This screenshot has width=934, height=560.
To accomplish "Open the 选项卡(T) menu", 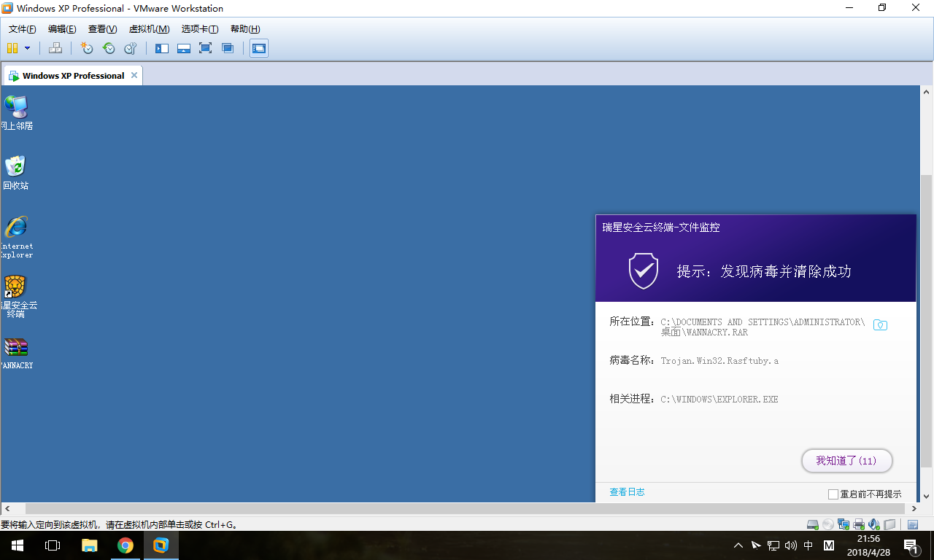I will coord(200,29).
